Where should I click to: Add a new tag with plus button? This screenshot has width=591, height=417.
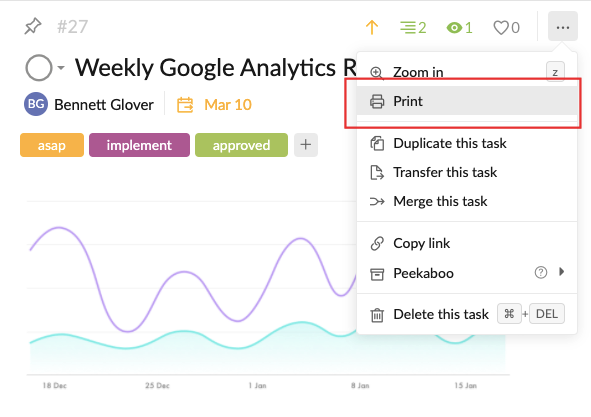[306, 145]
